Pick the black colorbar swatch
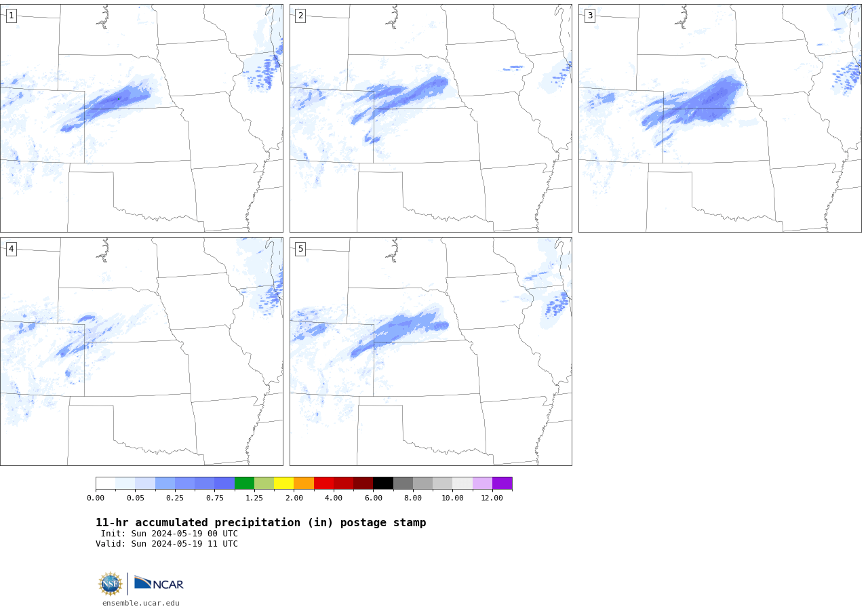Image resolution: width=868 pixels, height=611 pixels. point(383,483)
